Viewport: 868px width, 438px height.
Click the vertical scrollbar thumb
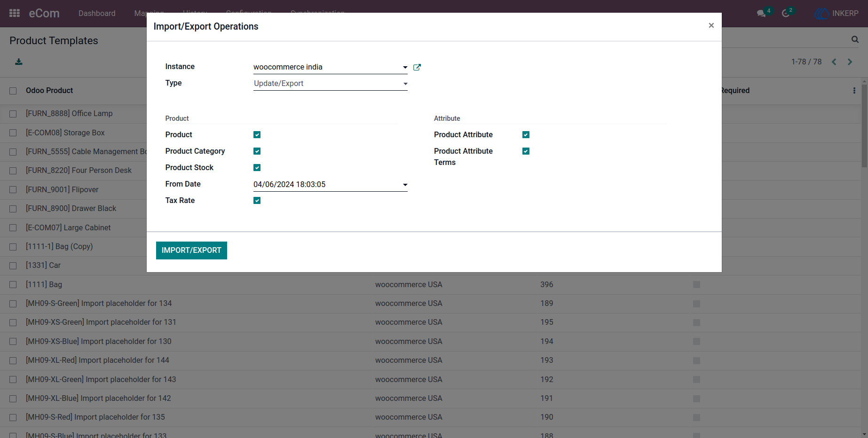pyautogui.click(x=864, y=126)
